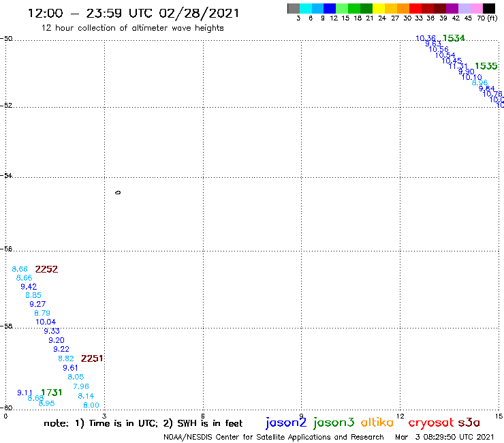Click the wave height value 9.42

click(29, 287)
